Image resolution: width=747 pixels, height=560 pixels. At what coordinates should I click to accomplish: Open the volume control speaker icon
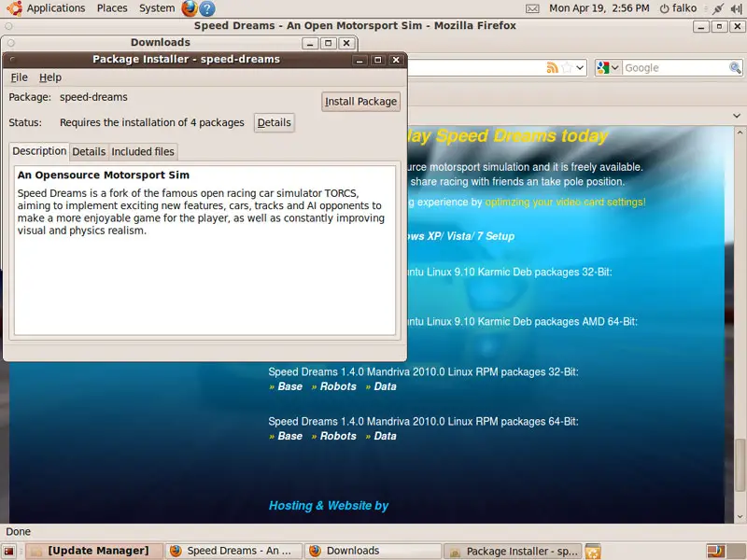[737, 8]
